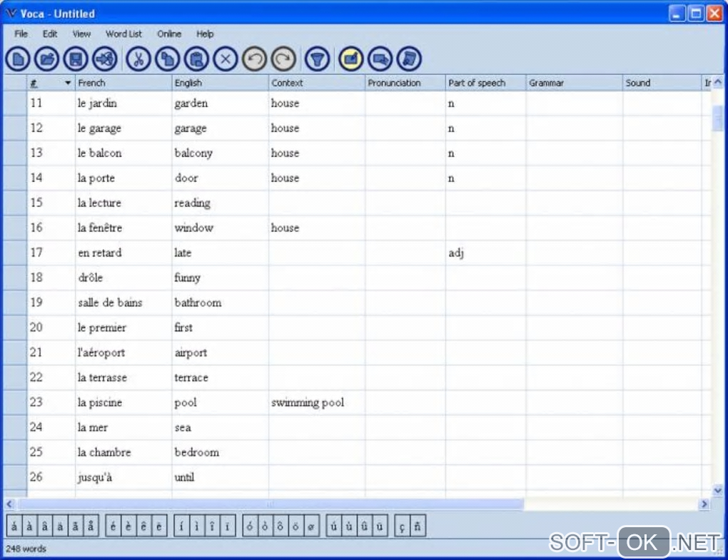Copy the selected entry

[x=167, y=59]
